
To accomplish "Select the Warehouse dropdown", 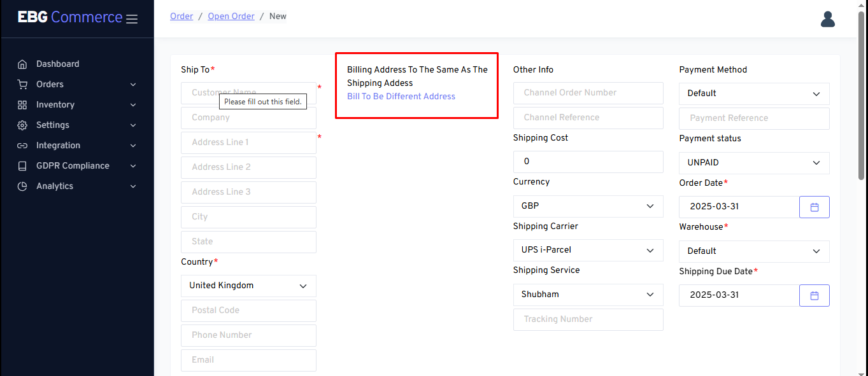I will point(754,251).
